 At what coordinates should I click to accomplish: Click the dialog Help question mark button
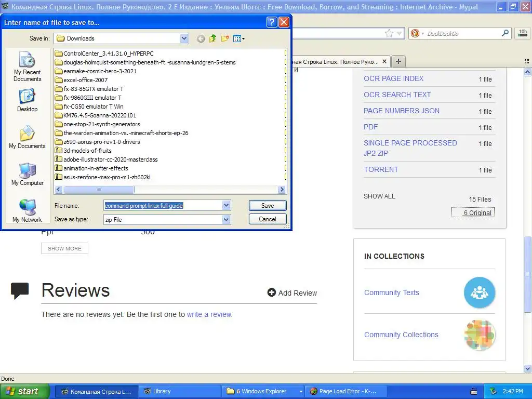pos(271,22)
